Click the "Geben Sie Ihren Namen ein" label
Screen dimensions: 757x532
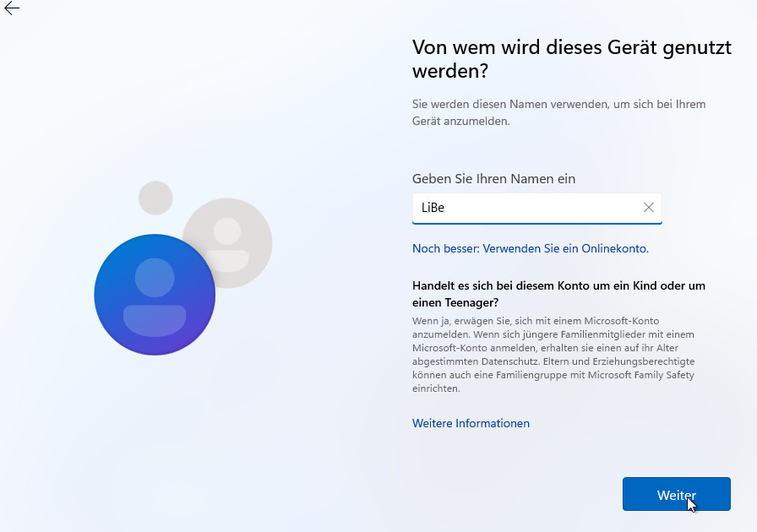(493, 178)
